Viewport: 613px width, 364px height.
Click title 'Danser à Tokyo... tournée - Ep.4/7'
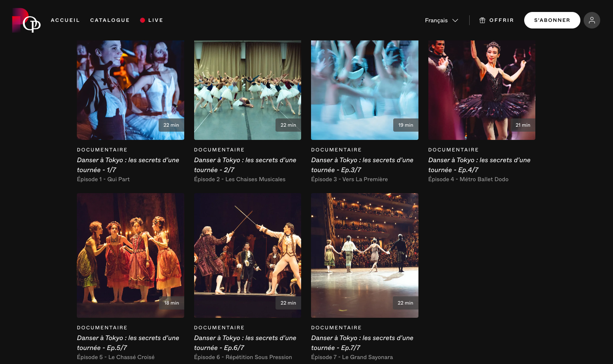480,165
